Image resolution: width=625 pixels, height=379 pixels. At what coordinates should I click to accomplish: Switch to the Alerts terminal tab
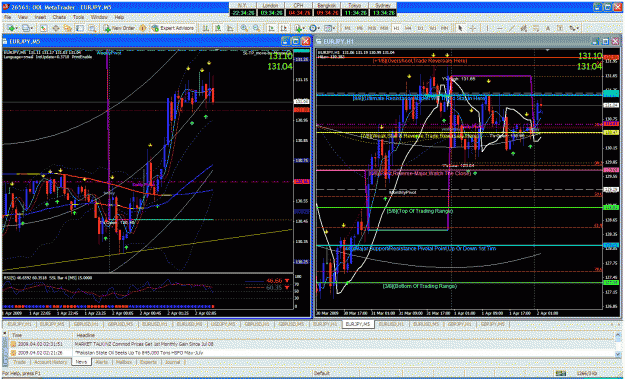click(102, 362)
